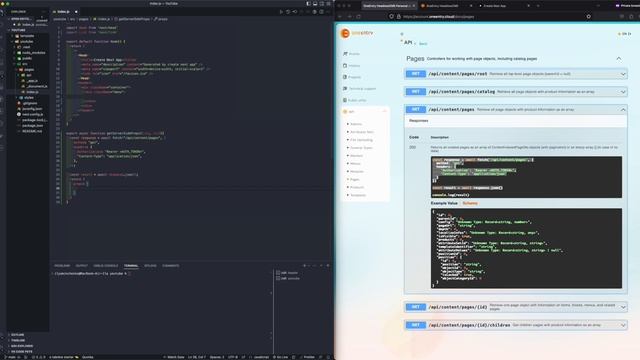Screen dimensions: 640x360
Task: Select the first zsh terminal instance
Action: point(287,273)
